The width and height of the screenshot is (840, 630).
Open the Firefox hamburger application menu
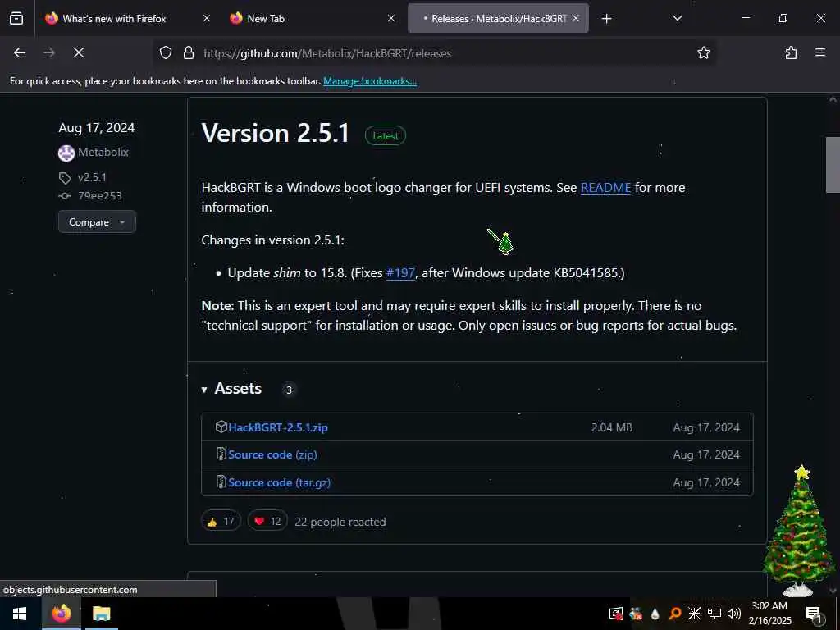[x=819, y=52]
